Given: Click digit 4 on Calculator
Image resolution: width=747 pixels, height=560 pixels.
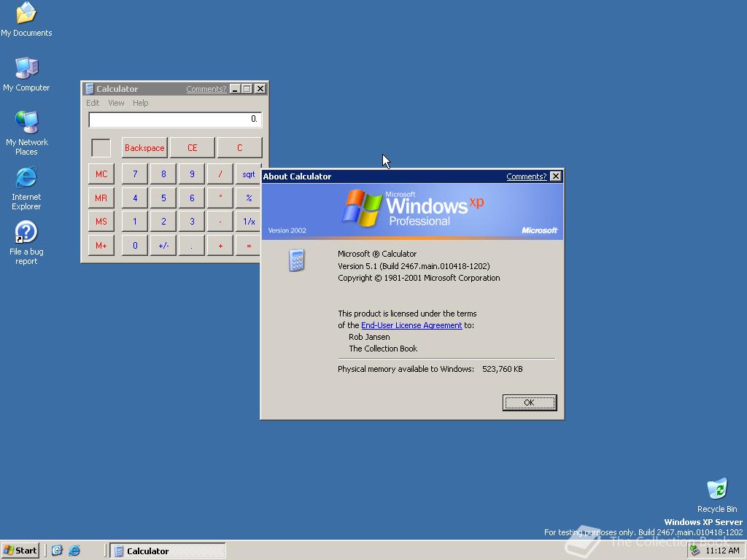Looking at the screenshot, I should tap(135, 198).
